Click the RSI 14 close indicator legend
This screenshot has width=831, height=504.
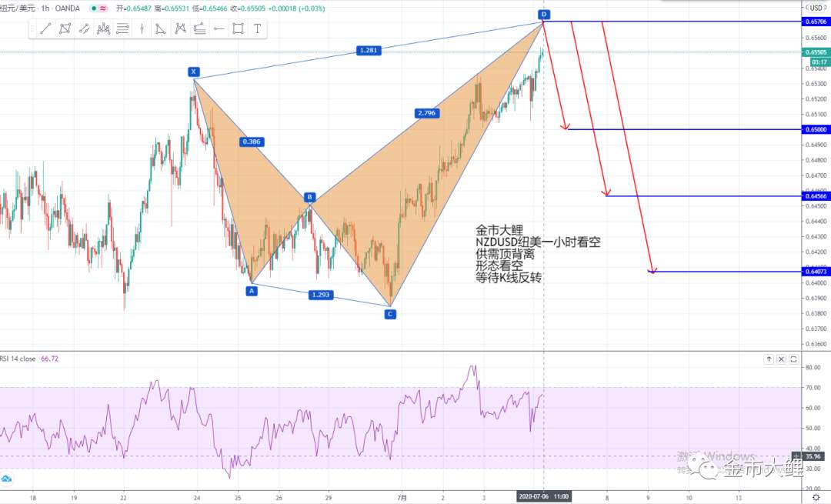(18, 359)
